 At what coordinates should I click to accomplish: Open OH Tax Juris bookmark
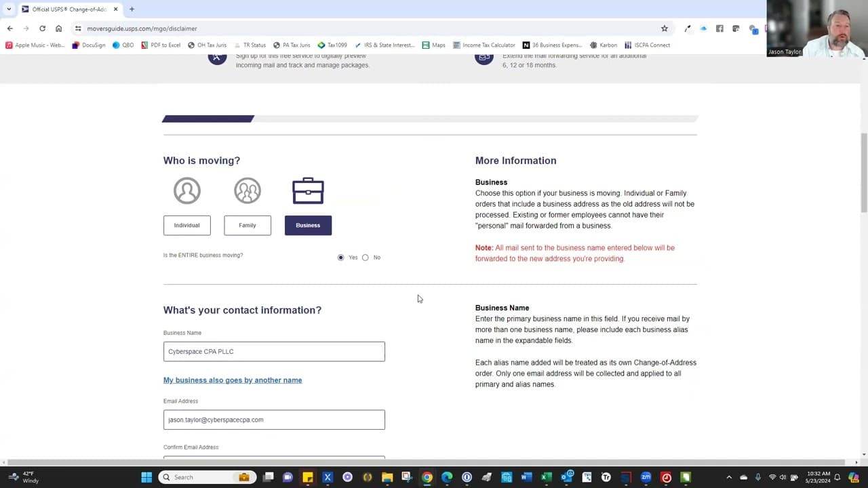pos(208,45)
